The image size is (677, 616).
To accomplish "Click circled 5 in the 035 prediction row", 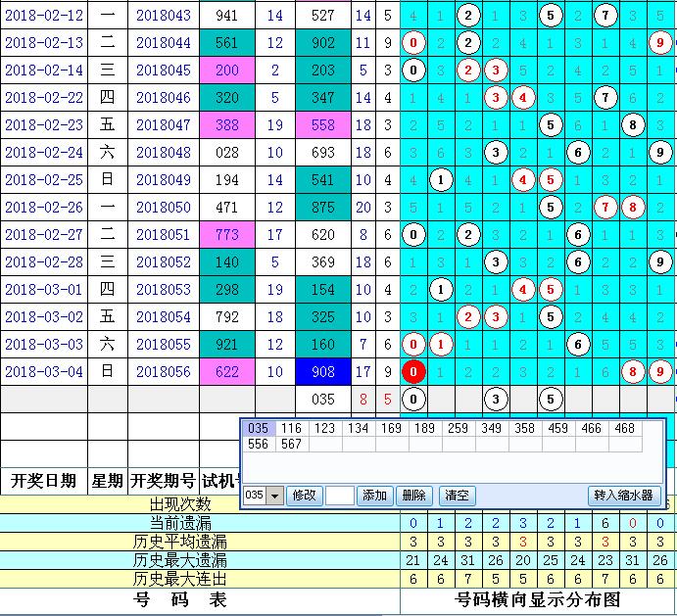I will click(x=551, y=399).
